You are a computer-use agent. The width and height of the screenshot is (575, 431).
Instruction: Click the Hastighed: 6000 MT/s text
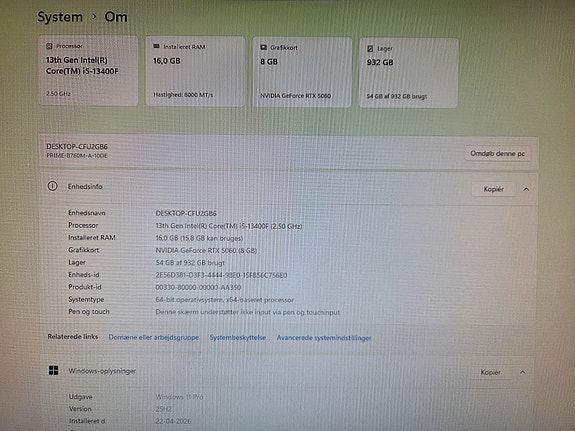pyautogui.click(x=183, y=95)
